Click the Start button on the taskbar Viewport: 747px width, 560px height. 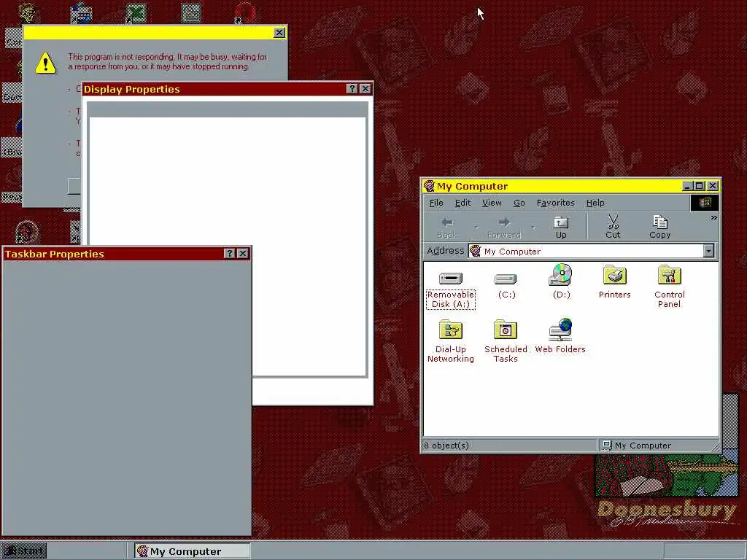point(24,551)
